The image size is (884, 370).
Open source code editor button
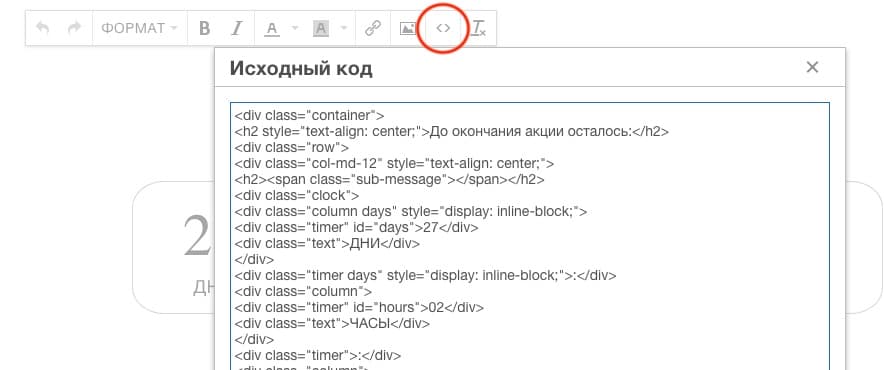click(x=443, y=28)
